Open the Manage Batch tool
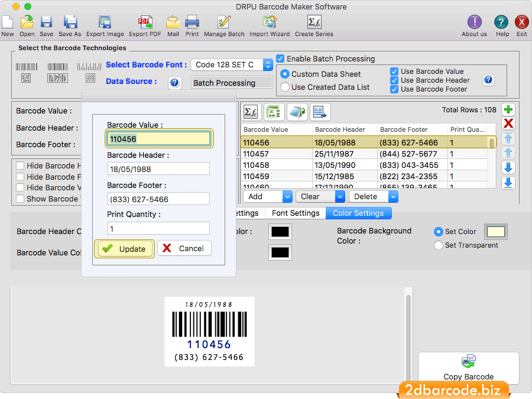 pos(224,22)
